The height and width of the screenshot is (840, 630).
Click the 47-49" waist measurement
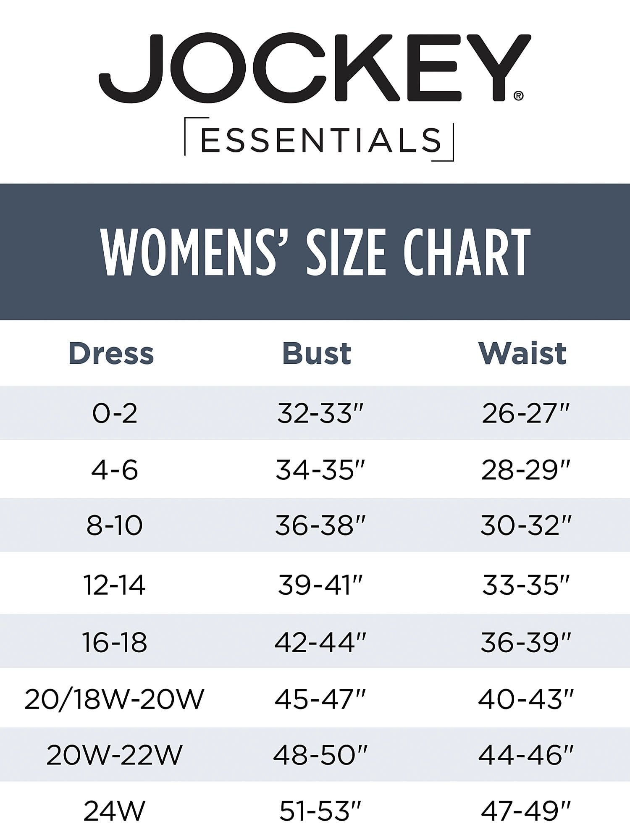526,811
